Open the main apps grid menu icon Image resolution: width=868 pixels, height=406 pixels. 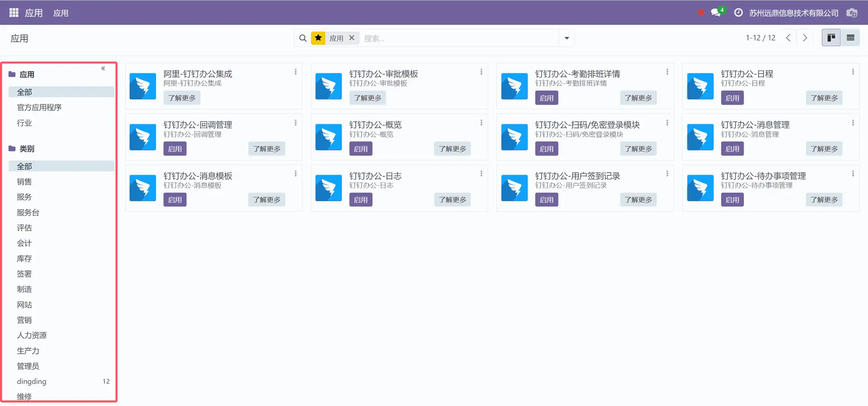pyautogui.click(x=14, y=13)
